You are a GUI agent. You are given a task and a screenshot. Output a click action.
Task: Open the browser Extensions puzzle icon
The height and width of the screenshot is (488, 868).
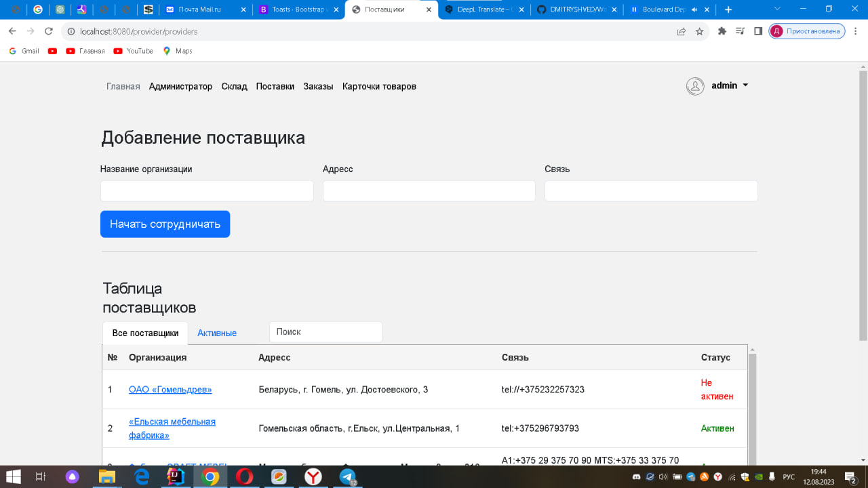(722, 31)
